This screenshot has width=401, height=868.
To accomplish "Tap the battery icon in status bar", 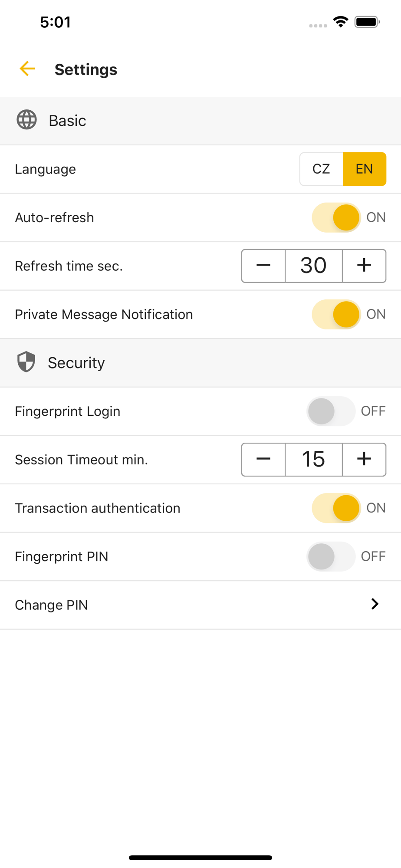I will pos(367,22).
